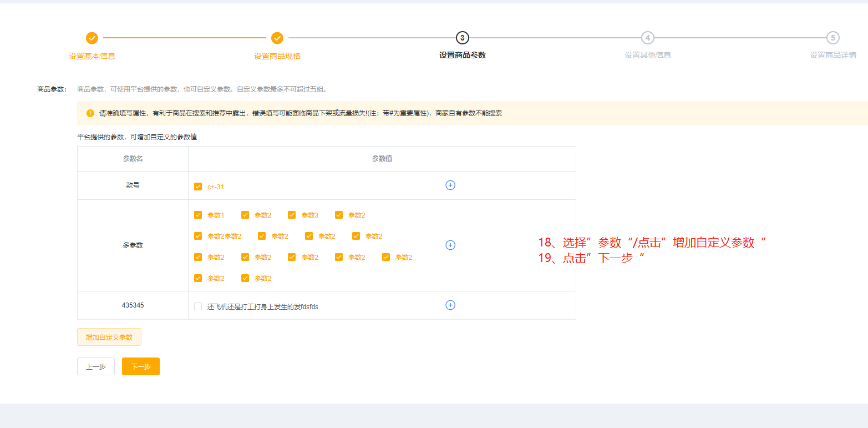Enable the 还飞机还是打工 checkbox
Viewport: 868px width, 428px height.
(198, 306)
